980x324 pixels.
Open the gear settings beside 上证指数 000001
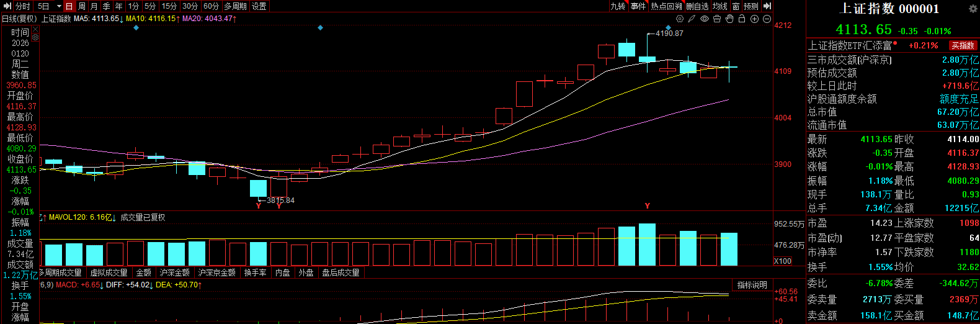click(x=973, y=9)
